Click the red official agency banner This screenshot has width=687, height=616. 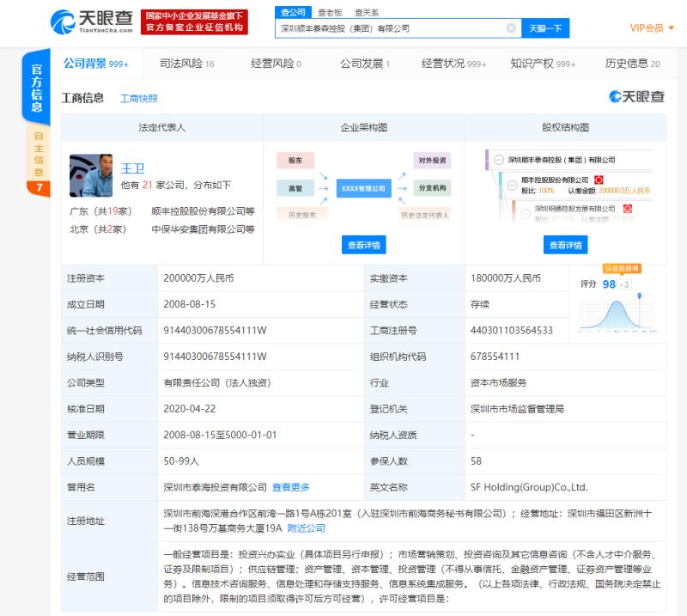pos(194,22)
